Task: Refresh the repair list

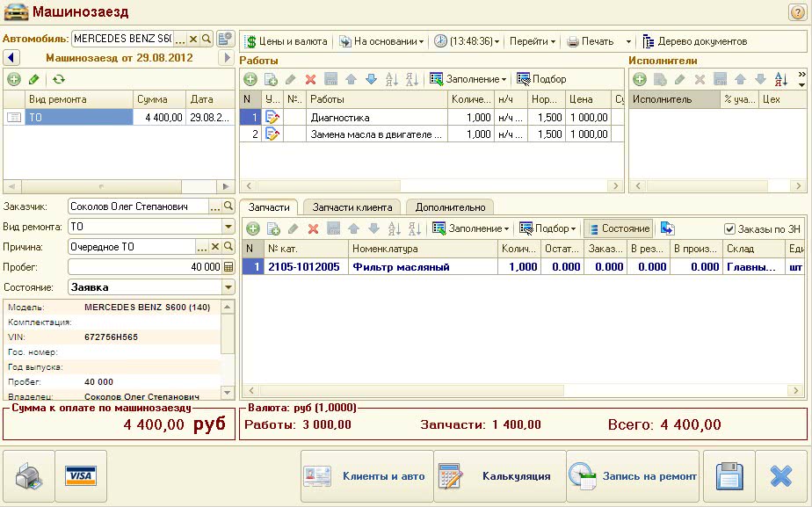Action: (59, 79)
